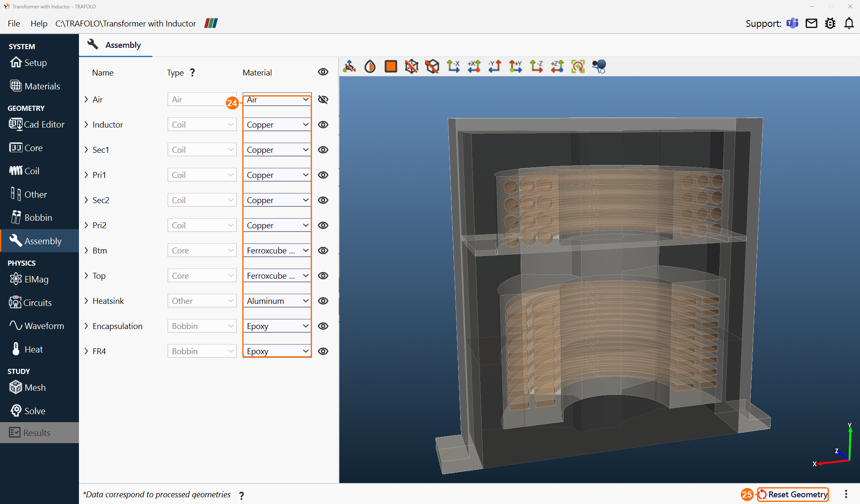Open the Inductor material dropdown
The height and width of the screenshot is (504, 860).
click(x=277, y=125)
